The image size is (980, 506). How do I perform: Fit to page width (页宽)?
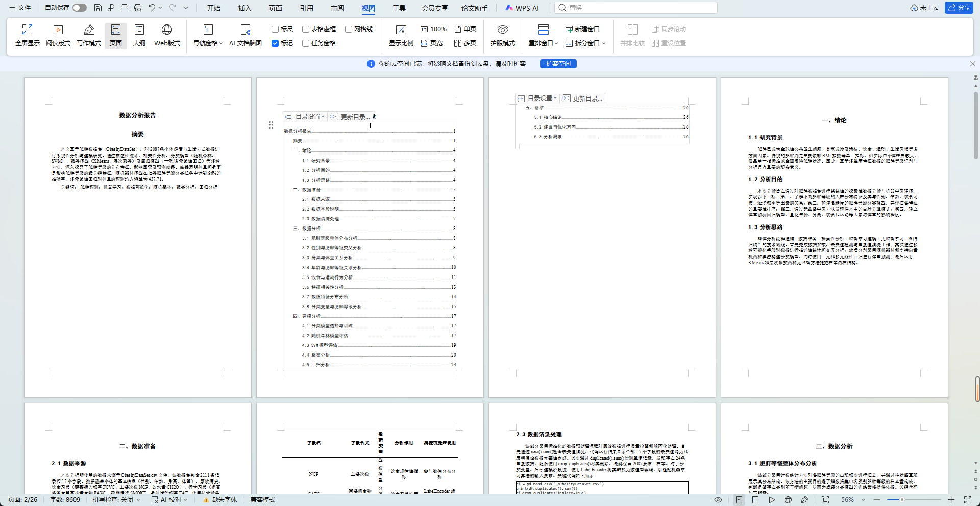tap(432, 43)
